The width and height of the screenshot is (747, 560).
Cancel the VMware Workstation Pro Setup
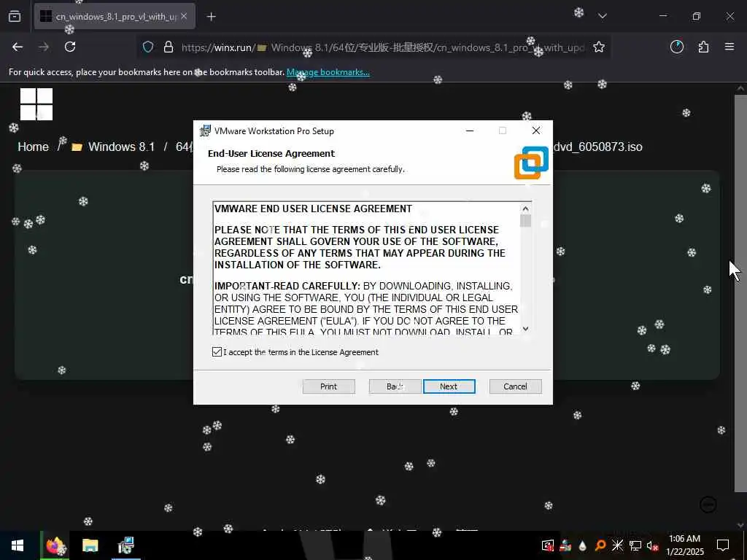(515, 386)
